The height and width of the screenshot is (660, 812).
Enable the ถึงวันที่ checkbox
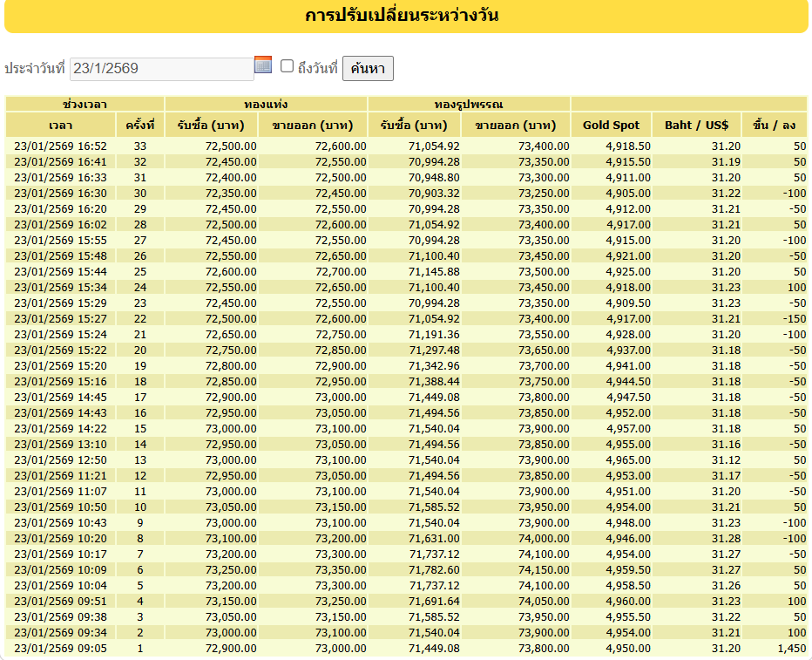pyautogui.click(x=287, y=66)
